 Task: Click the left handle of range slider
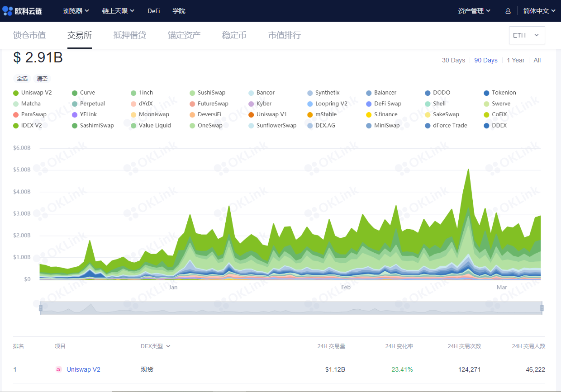pos(41,308)
